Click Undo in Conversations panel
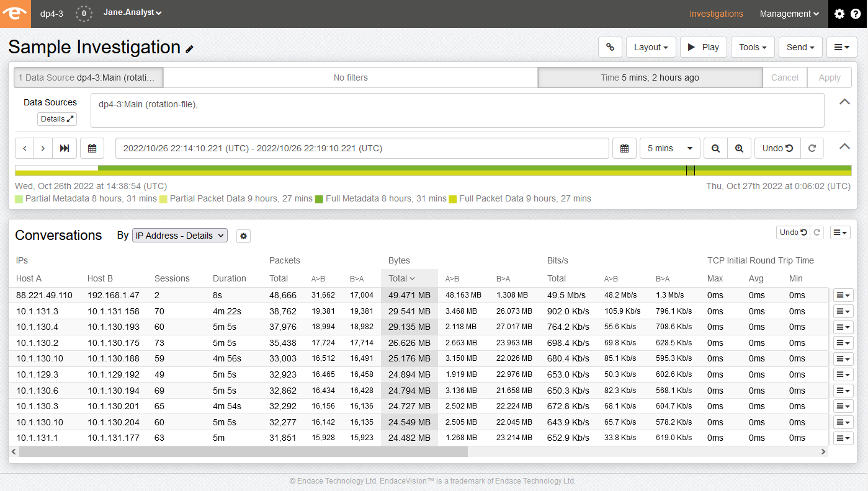This screenshot has width=868, height=491. [794, 232]
